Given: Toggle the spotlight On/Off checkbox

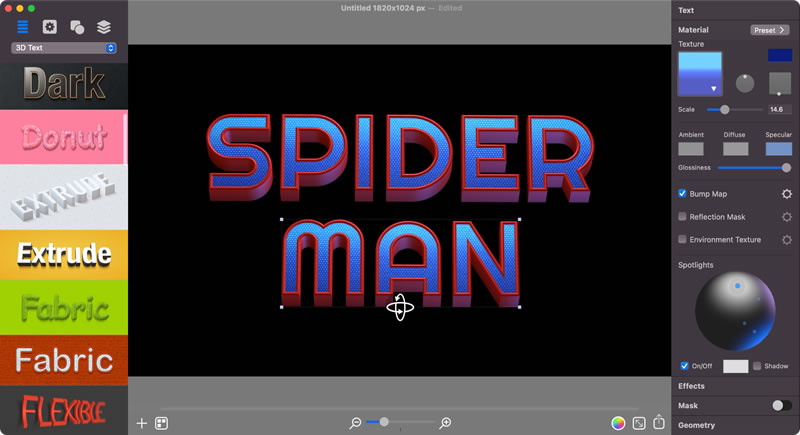Looking at the screenshot, I should (684, 366).
